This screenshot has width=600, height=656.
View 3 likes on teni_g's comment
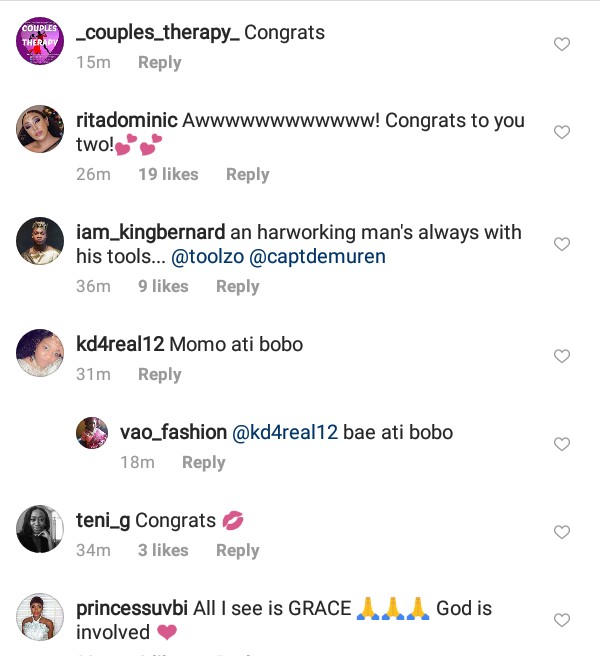click(163, 550)
